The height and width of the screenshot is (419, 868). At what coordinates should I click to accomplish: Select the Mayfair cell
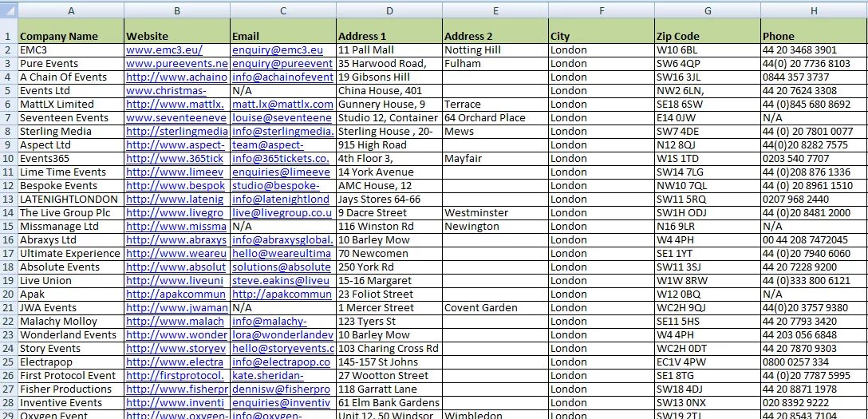[x=495, y=158]
